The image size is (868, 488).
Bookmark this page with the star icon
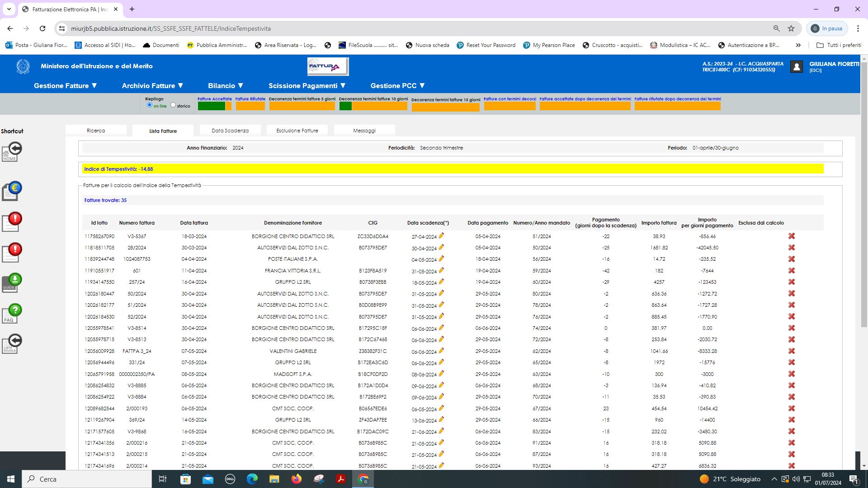791,28
